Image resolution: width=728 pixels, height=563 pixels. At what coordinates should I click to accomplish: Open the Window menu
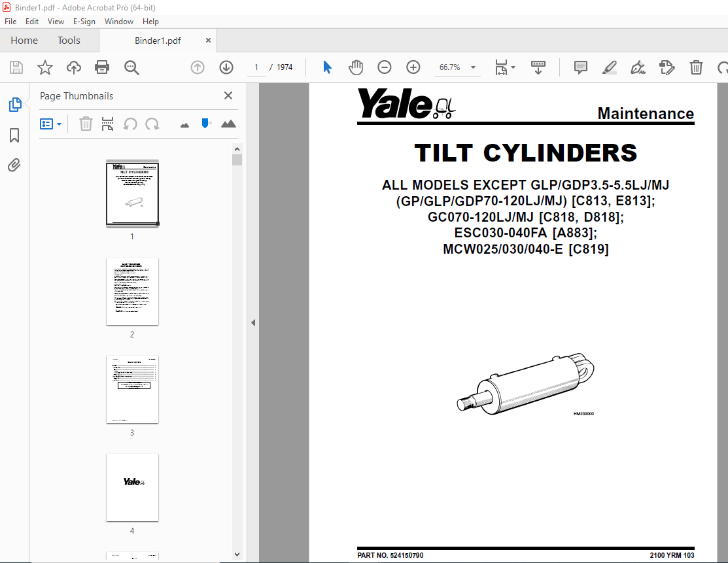coord(119,22)
